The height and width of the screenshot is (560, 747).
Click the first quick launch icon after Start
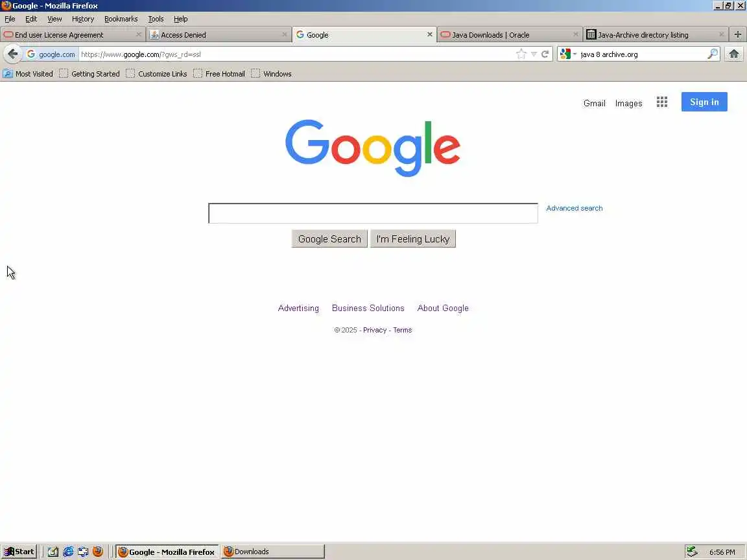coord(53,552)
